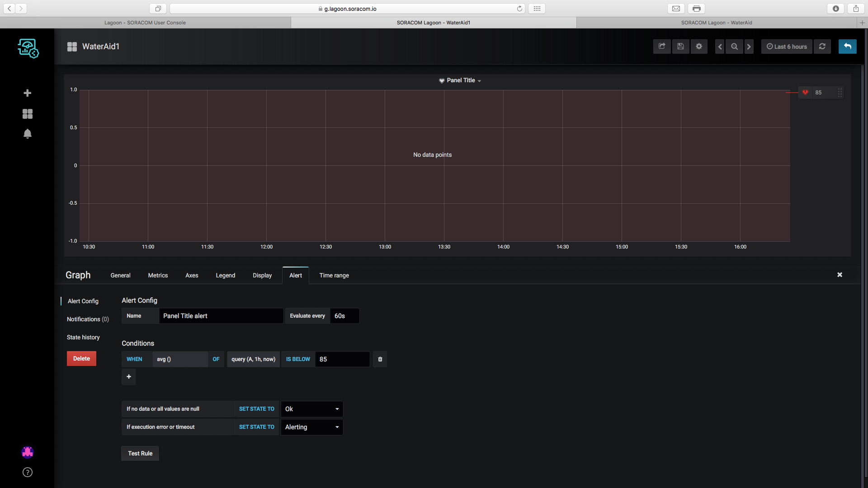Click the share dashboard icon
The image size is (868, 488).
(x=662, y=47)
